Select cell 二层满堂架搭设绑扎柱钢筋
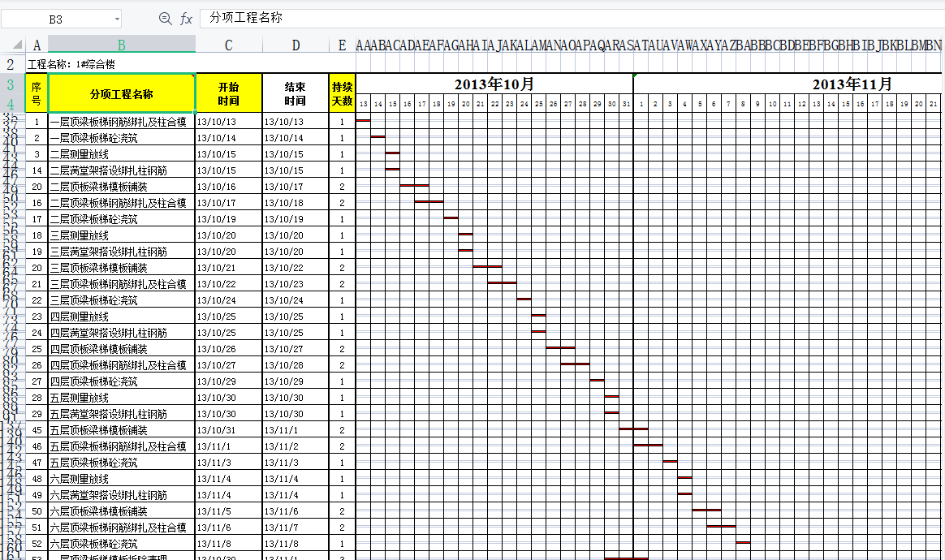This screenshot has height=560, width=945. pos(122,170)
